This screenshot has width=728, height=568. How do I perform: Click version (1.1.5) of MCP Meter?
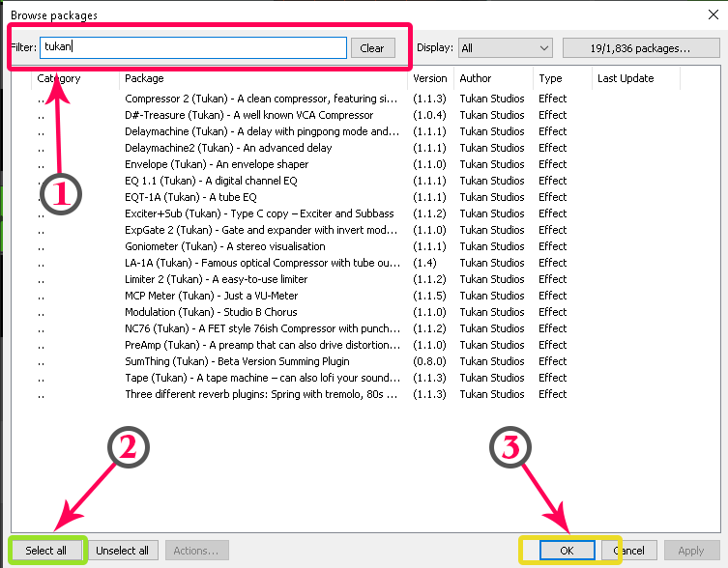coord(429,296)
